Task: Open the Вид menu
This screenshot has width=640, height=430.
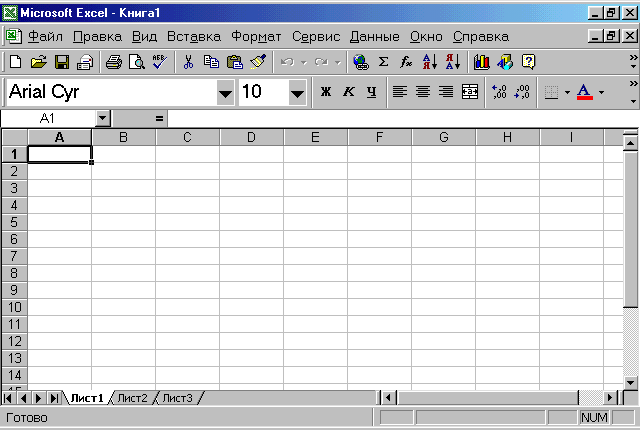Action: point(144,37)
